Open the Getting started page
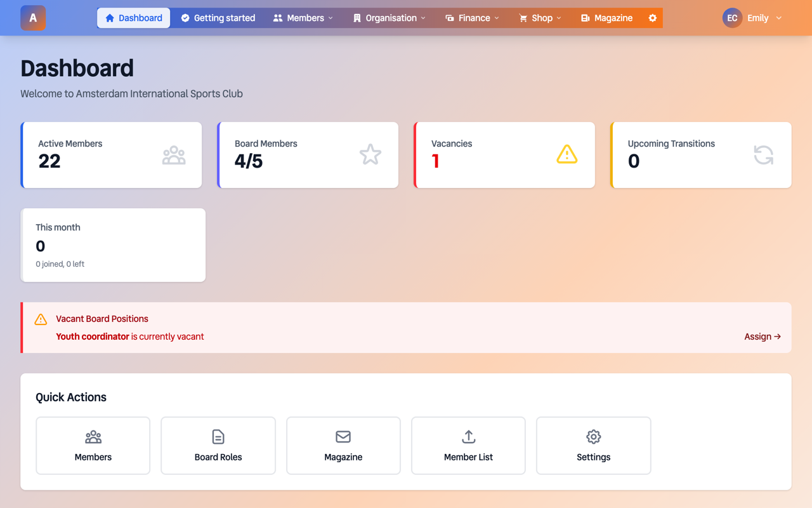The image size is (812, 508). (x=218, y=18)
